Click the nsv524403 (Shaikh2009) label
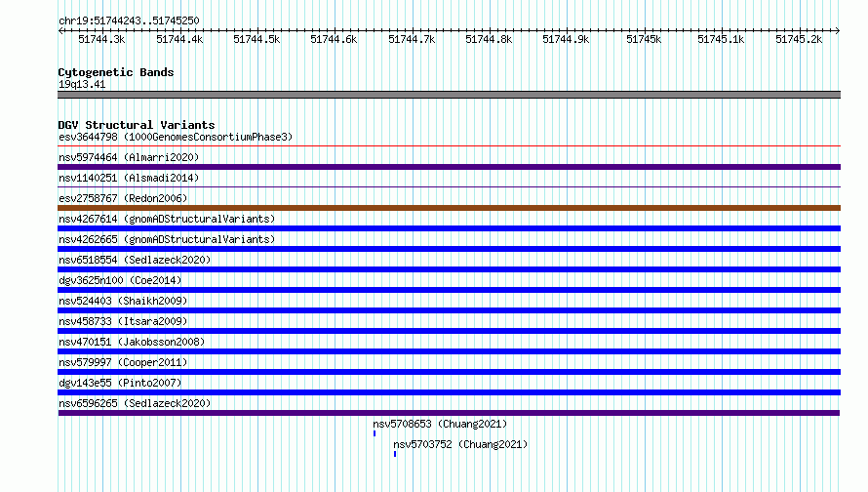 123,301
